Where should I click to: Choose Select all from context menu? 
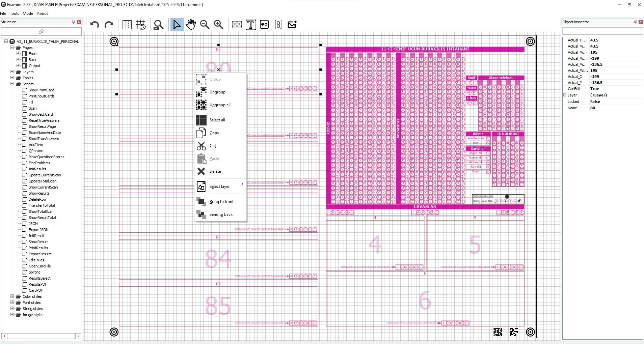coord(220,120)
